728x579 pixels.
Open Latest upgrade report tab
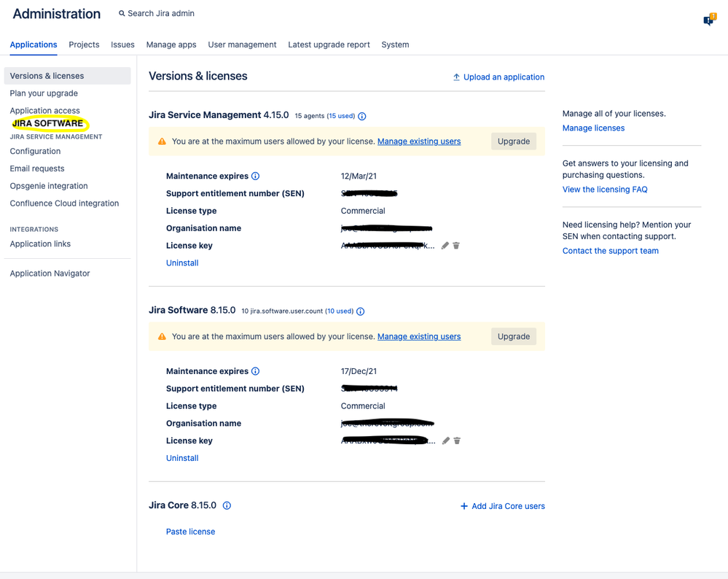[x=329, y=44]
